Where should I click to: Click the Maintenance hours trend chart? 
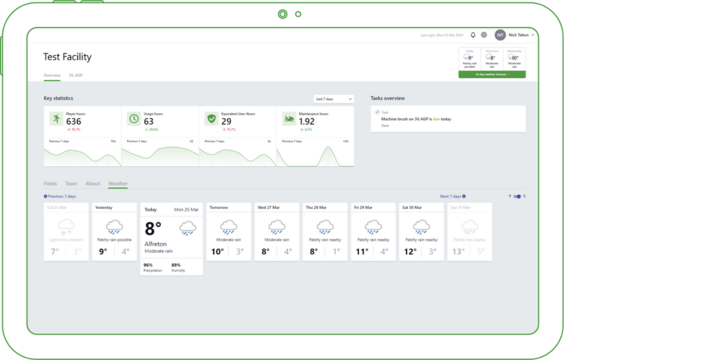click(x=315, y=156)
